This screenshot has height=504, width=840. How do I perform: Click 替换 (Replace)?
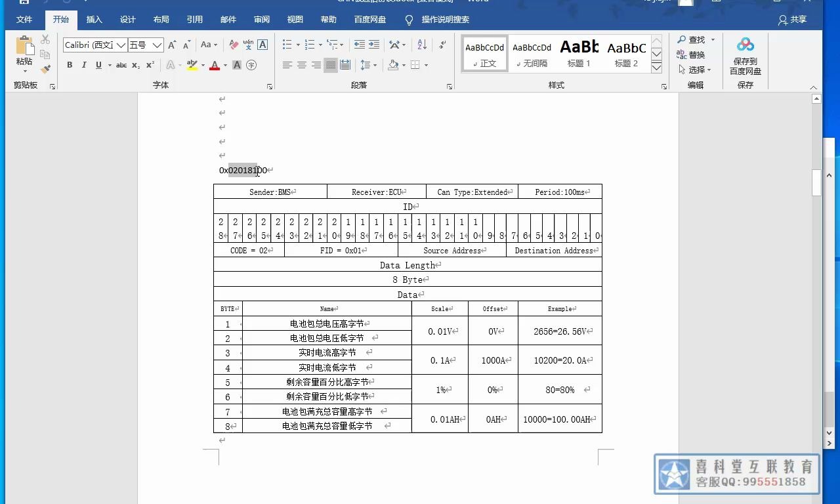[x=691, y=54]
